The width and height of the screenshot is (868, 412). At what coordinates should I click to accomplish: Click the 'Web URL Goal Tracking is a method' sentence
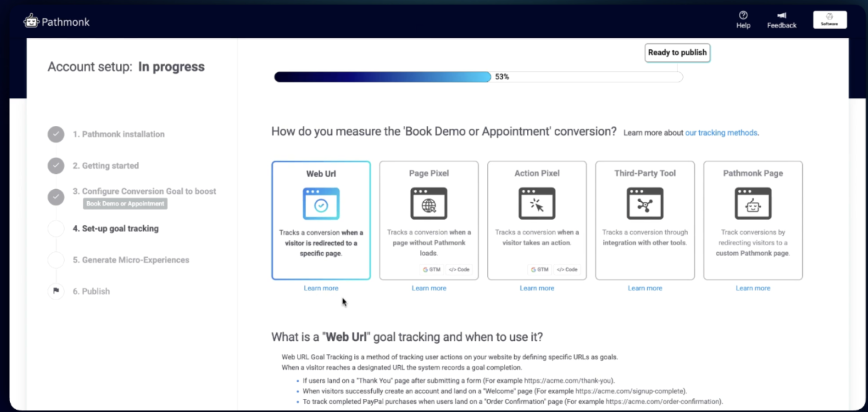(449, 357)
